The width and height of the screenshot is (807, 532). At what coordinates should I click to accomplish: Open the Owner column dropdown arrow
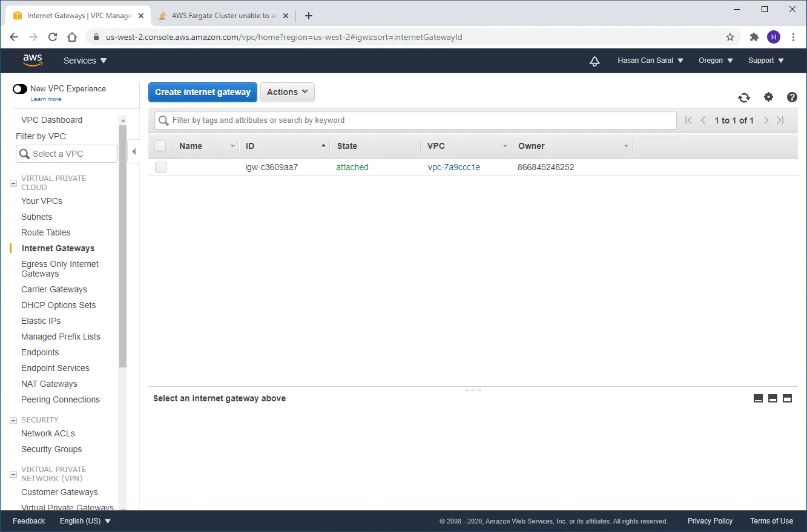coord(627,146)
